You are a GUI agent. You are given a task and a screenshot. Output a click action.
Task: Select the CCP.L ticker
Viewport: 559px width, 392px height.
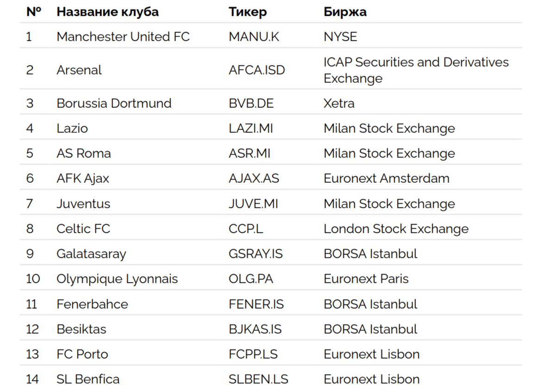(246, 229)
